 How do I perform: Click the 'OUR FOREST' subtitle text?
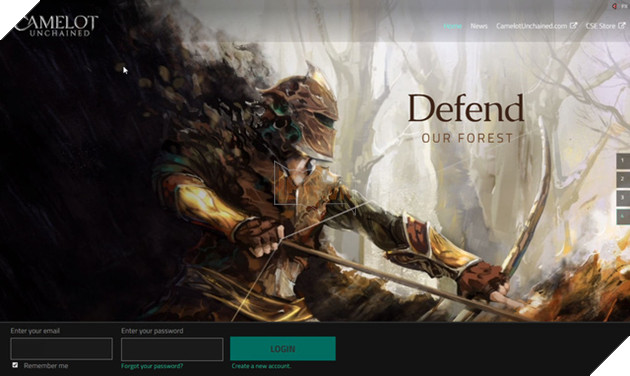pos(467,139)
